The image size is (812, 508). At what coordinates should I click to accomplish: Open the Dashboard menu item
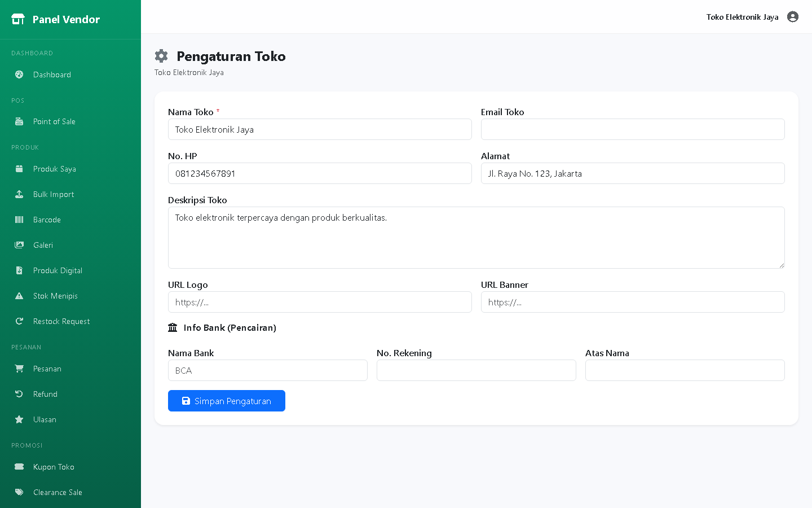(x=70, y=75)
